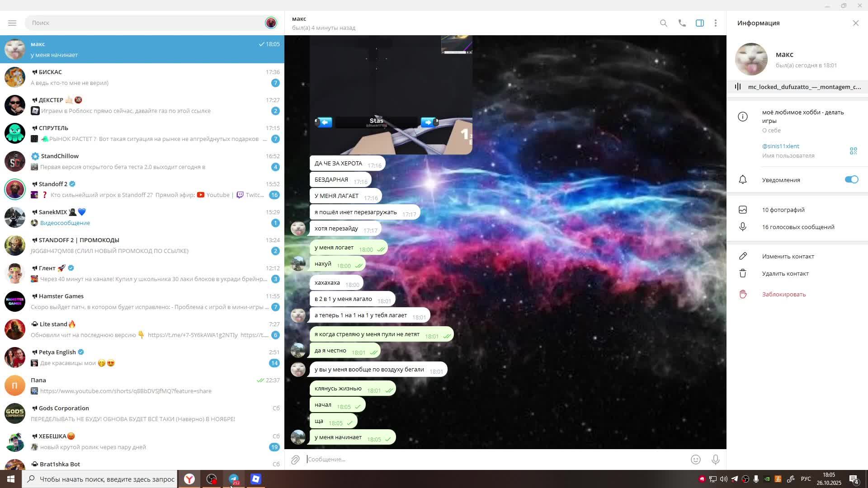The width and height of the screenshot is (868, 488).
Task: Open the game screenshot image in chat
Action: pos(391,95)
